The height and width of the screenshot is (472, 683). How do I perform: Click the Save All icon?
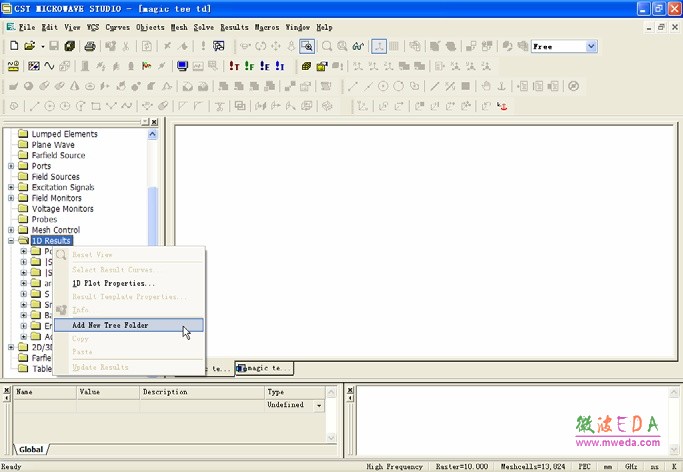[69, 46]
